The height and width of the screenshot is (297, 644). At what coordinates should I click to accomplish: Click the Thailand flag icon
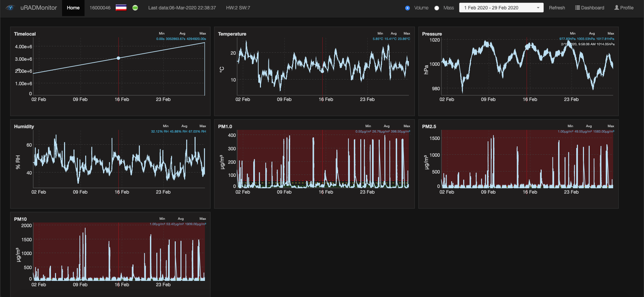click(121, 8)
